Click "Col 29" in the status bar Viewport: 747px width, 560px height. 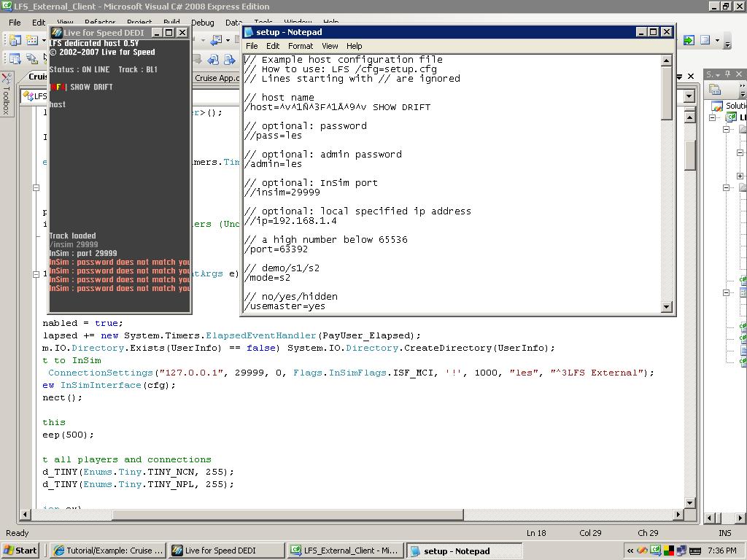590,533
